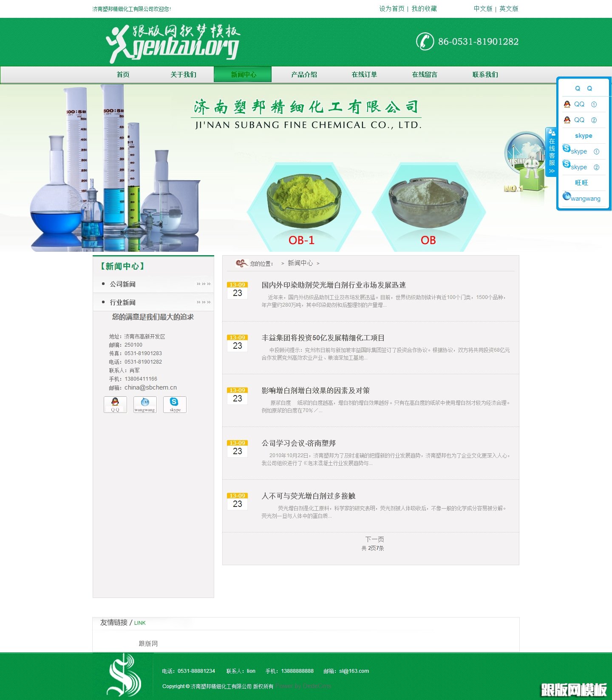Click the genban.org runner logo
612x700 pixels.
173,43
